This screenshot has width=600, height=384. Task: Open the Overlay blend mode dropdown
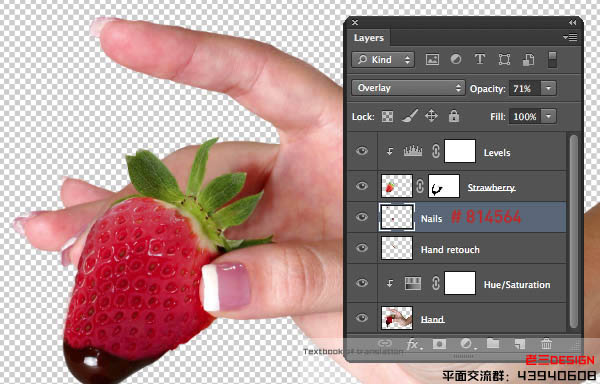pos(408,88)
